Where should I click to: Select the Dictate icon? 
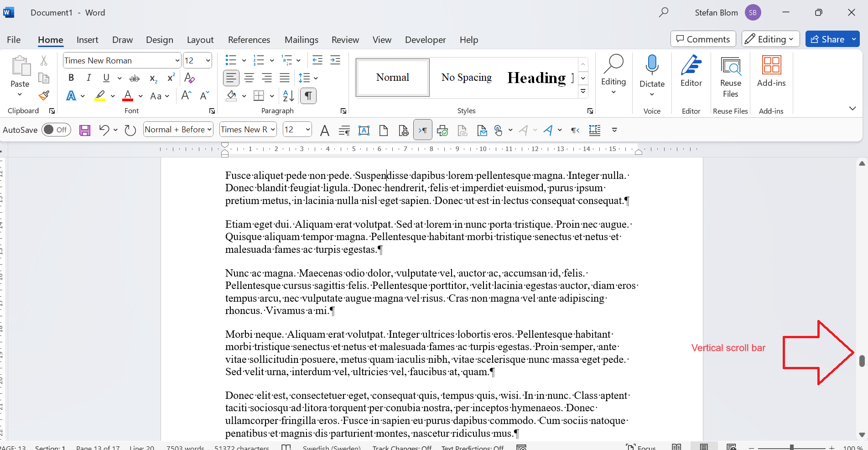point(652,73)
